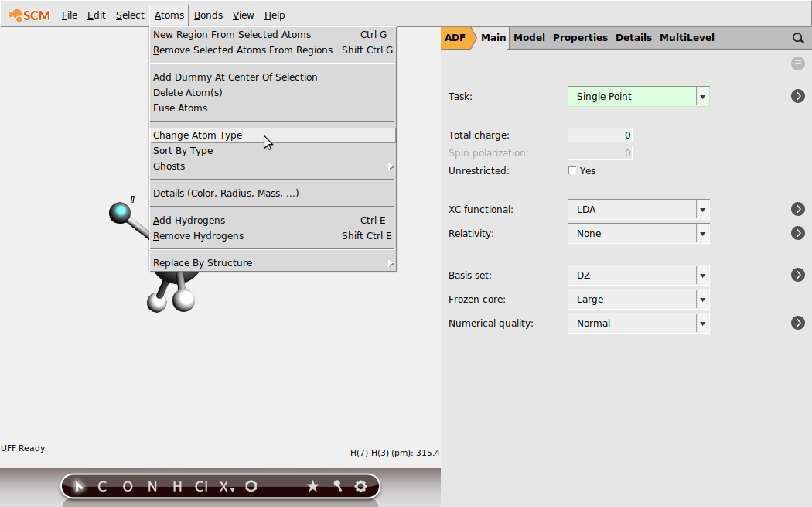
Task: Switch to the Properties tab
Action: [x=580, y=38]
